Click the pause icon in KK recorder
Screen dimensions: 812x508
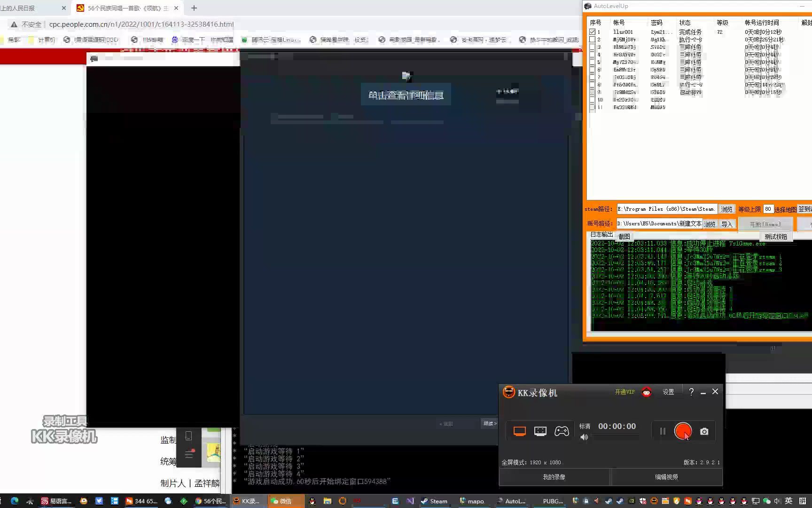tap(663, 431)
